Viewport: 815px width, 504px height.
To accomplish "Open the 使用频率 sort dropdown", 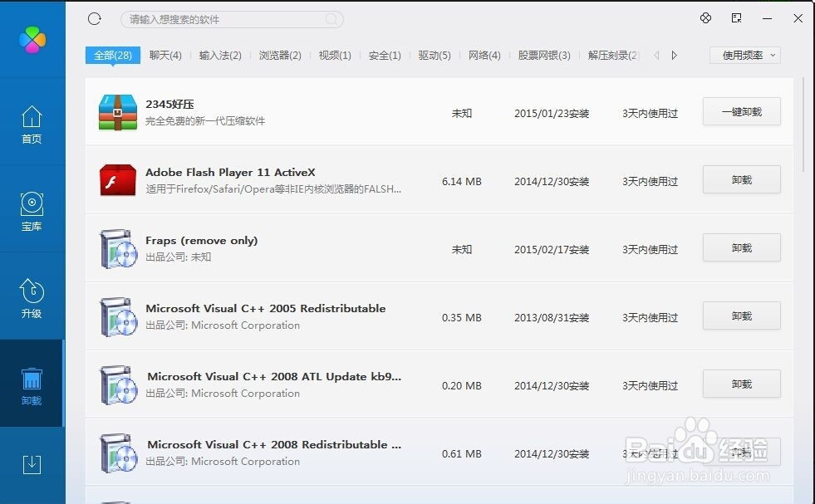I will pyautogui.click(x=745, y=55).
